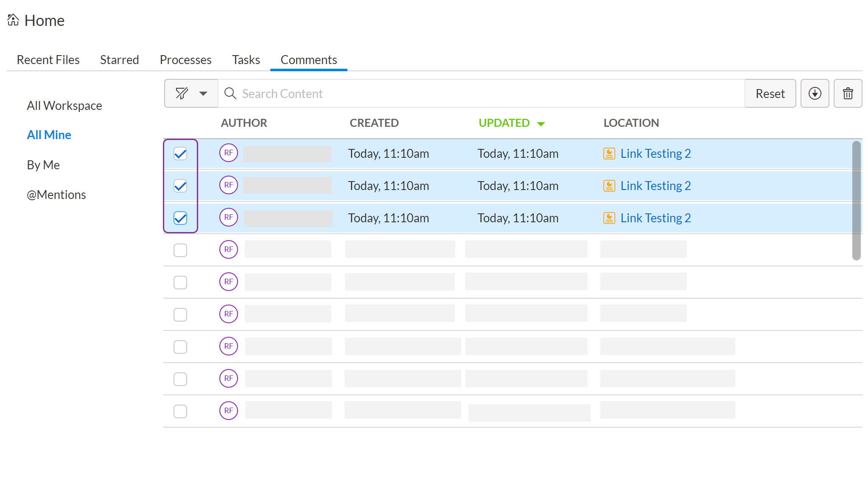Uncheck the second comment row checkbox

coord(180,186)
